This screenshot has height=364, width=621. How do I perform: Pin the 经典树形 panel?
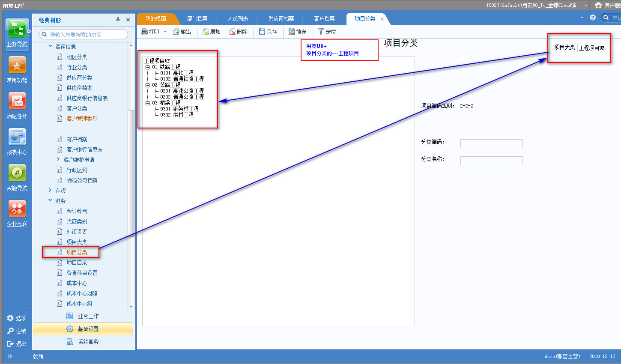click(118, 20)
